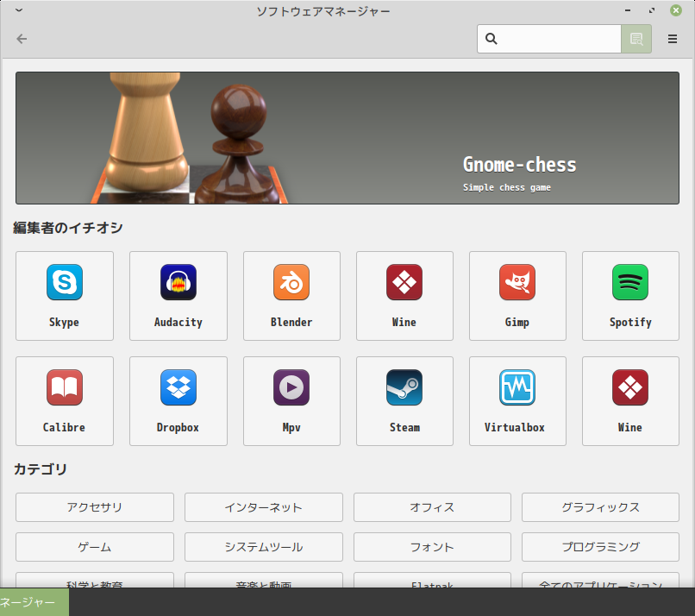Open the Skype app tile
This screenshot has width=695, height=616.
click(65, 296)
